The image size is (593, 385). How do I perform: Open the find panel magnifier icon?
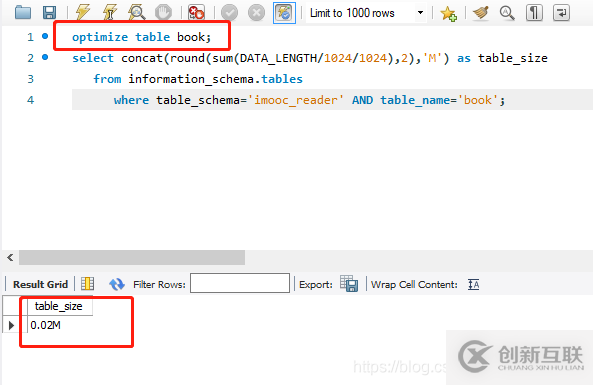click(507, 12)
